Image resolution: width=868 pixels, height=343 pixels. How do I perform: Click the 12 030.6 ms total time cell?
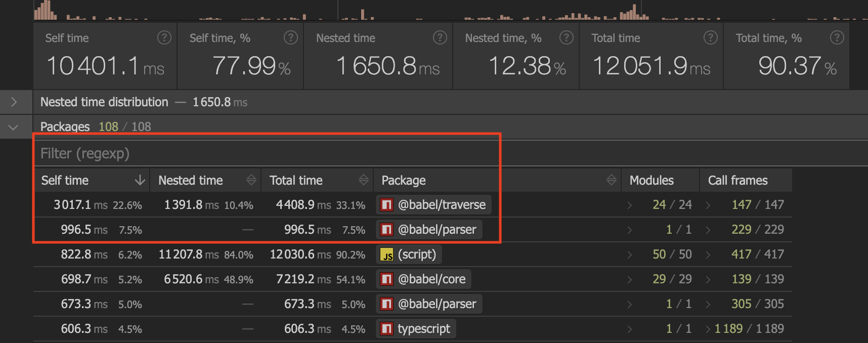[317, 254]
